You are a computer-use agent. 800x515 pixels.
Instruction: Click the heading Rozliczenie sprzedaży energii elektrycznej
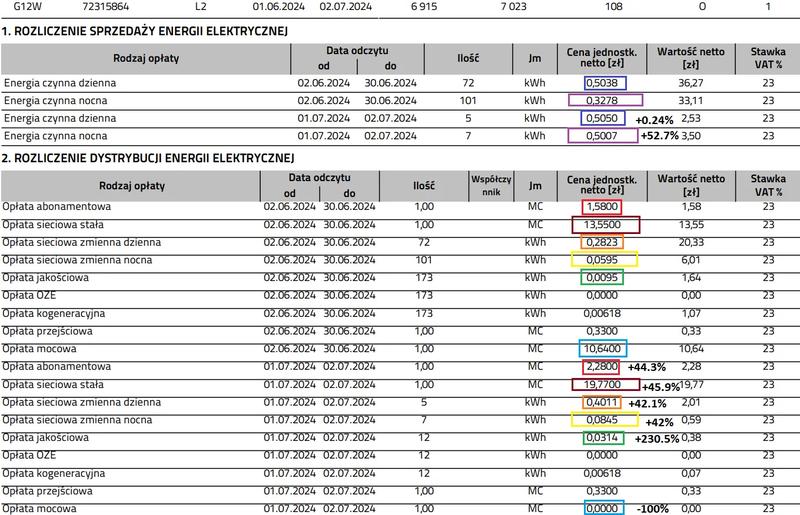[145, 32]
